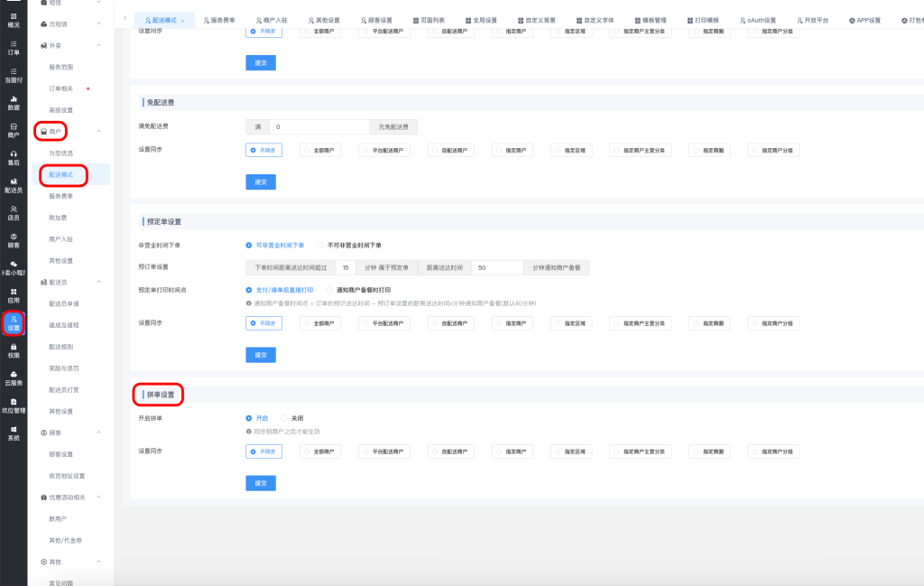Image resolution: width=924 pixels, height=586 pixels.
Task: Click the 权限 permissions lock icon
Action: [14, 350]
